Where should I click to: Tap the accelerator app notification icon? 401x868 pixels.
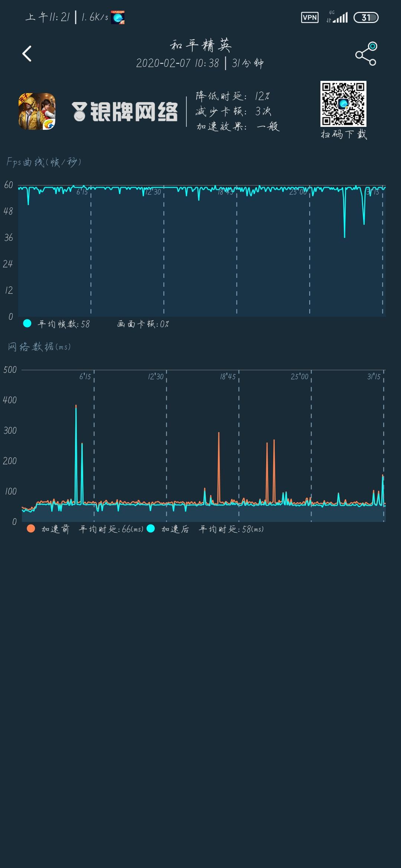coord(118,17)
